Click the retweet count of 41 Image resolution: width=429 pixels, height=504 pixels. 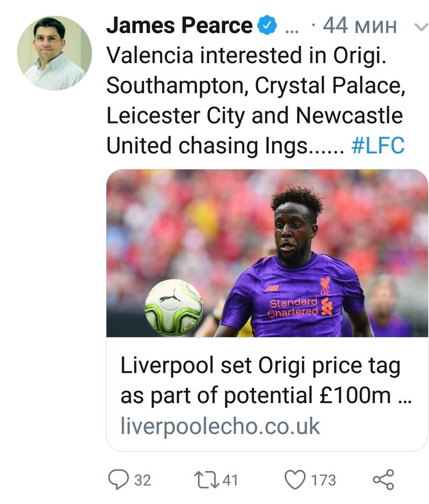pyautogui.click(x=230, y=480)
